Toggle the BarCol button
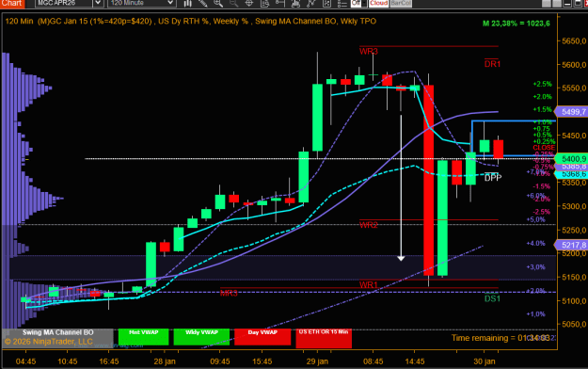The height and width of the screenshot is (369, 588). click(401, 3)
